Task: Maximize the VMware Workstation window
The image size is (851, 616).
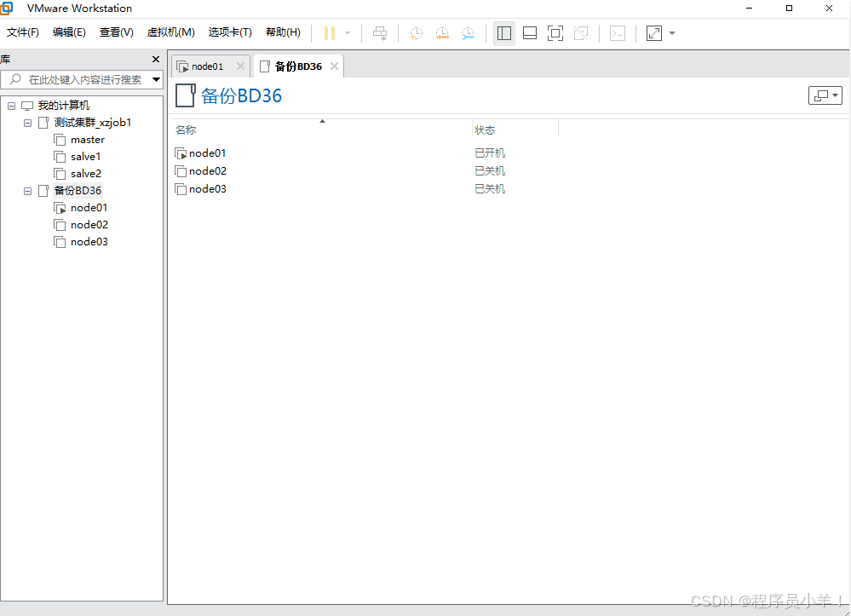Action: click(x=789, y=9)
